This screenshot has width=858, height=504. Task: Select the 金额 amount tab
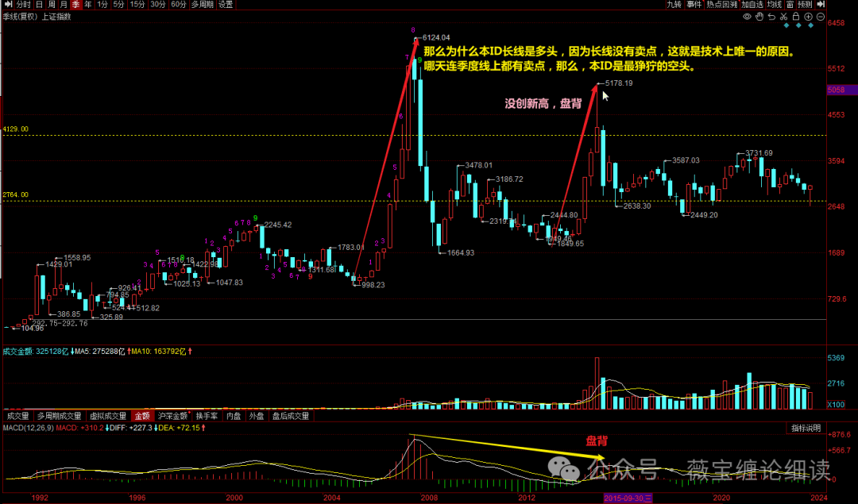pyautogui.click(x=142, y=416)
